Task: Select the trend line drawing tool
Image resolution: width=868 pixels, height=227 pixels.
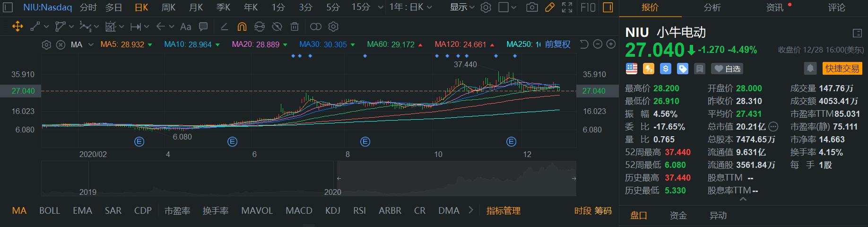Action: coord(35,26)
